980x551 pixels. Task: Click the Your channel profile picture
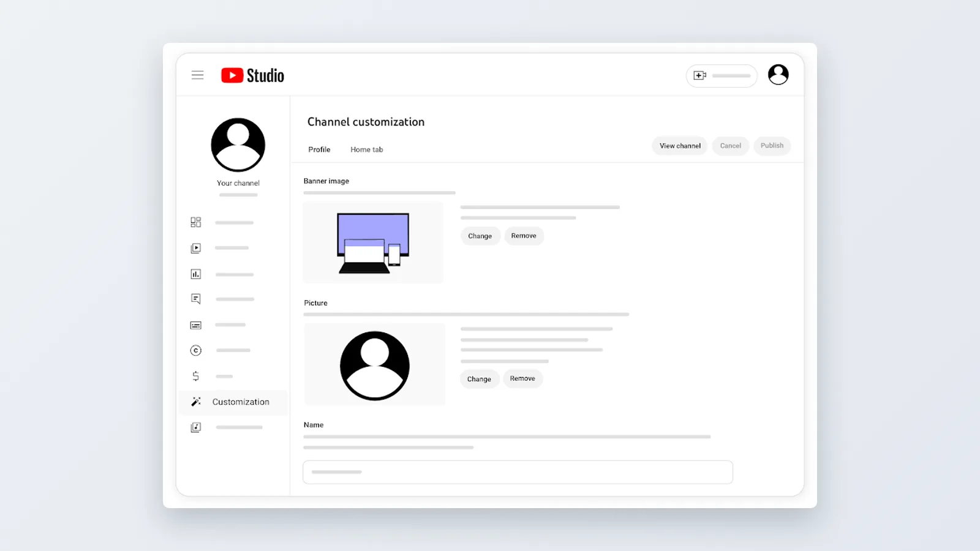238,145
